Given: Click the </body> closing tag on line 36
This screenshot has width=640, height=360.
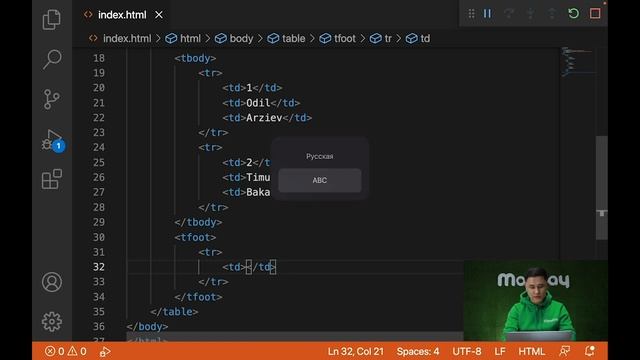Looking at the screenshot, I should coord(147,327).
